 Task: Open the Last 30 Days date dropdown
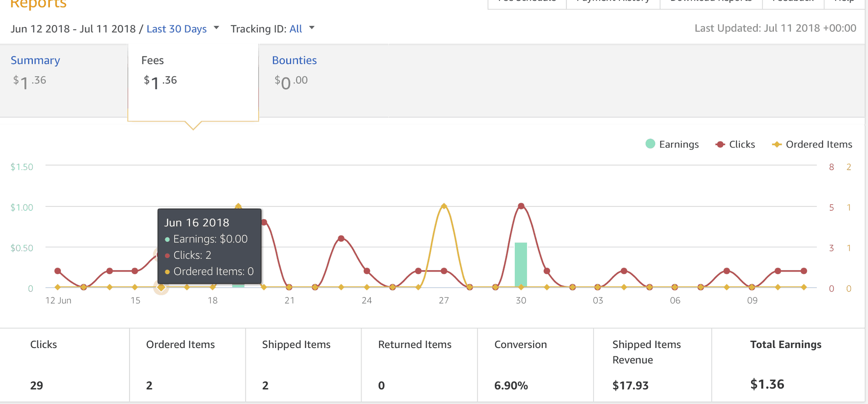coord(176,29)
